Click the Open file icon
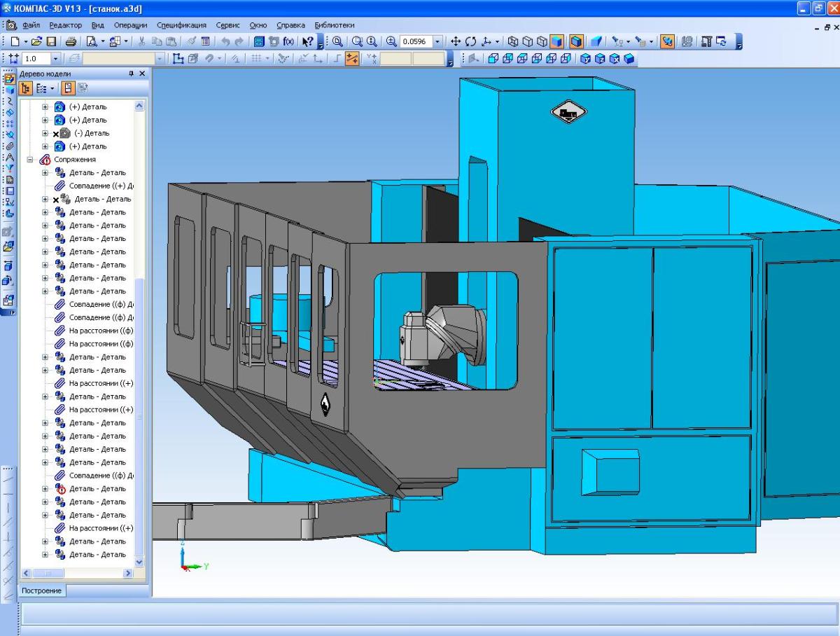Image resolution: width=840 pixels, height=636 pixels. click(36, 42)
